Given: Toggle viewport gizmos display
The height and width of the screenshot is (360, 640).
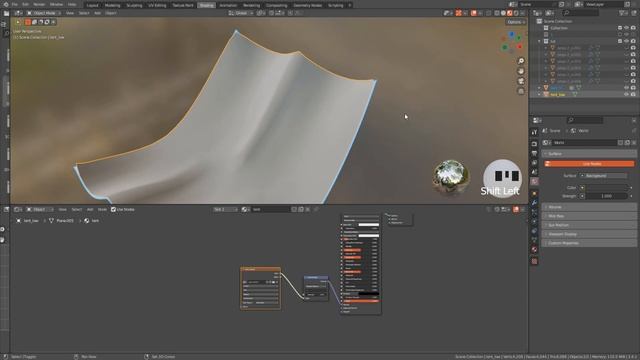Looking at the screenshot, I should point(458,13).
